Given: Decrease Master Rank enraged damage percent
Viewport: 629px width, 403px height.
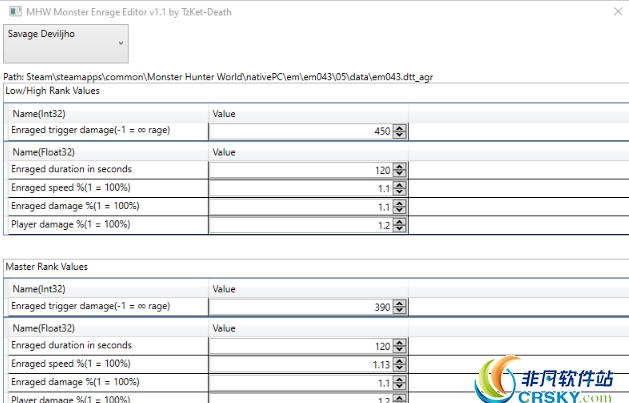Looking at the screenshot, I should point(400,386).
